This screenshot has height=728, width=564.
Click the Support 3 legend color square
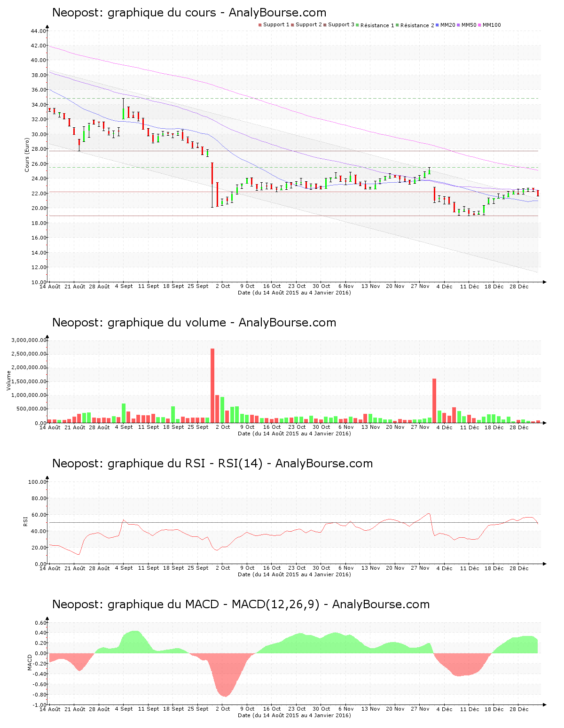click(325, 25)
